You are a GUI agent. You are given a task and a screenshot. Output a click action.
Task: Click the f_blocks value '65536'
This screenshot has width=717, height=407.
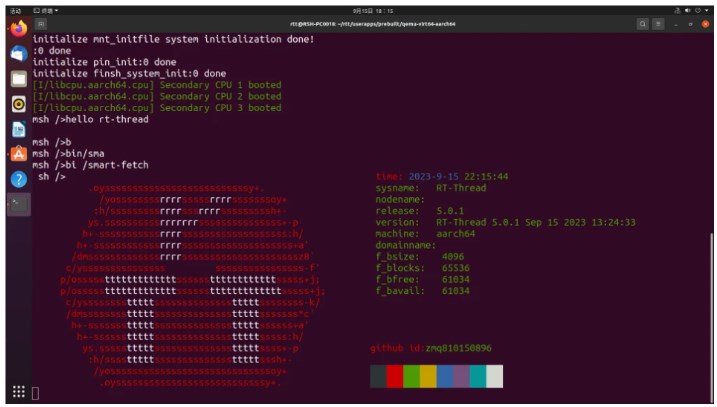(455, 268)
